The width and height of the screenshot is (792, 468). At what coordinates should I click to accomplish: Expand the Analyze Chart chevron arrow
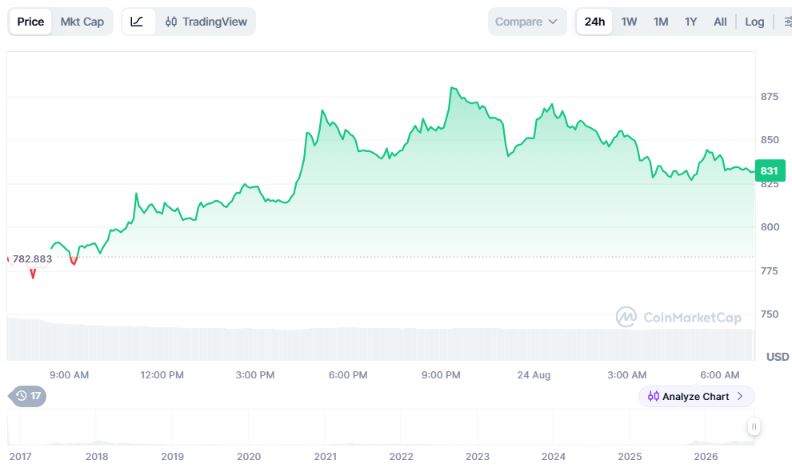[x=740, y=396]
